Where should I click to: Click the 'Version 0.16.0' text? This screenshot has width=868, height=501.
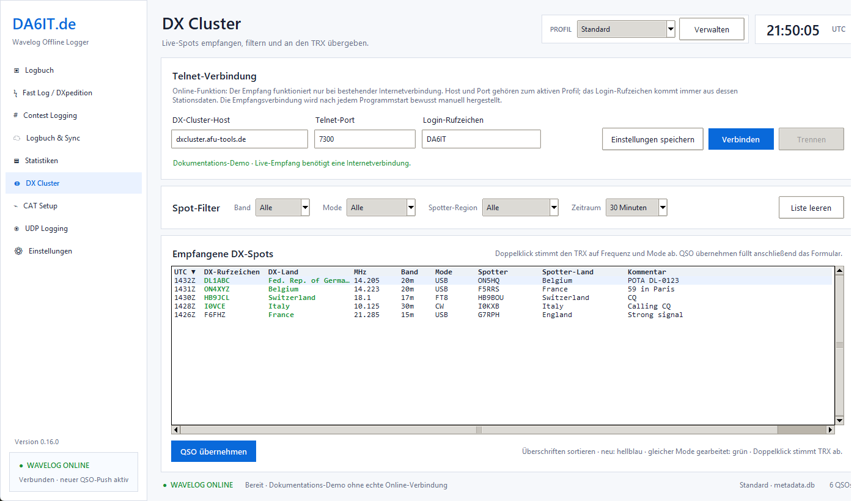(37, 442)
